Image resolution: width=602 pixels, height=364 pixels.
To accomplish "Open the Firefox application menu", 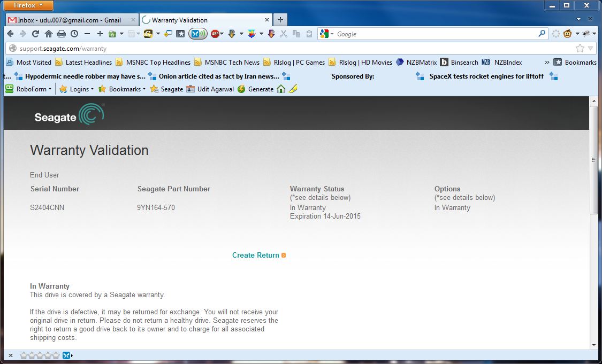I will pyautogui.click(x=29, y=5).
